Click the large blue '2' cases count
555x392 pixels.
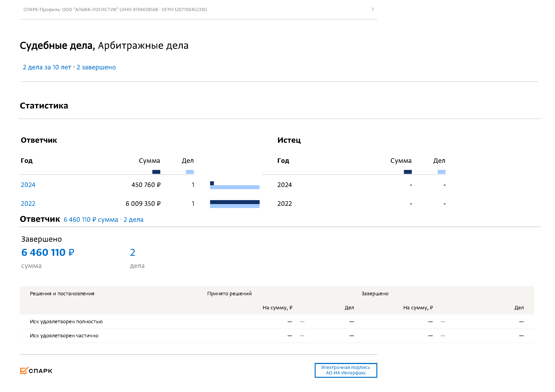tap(132, 252)
